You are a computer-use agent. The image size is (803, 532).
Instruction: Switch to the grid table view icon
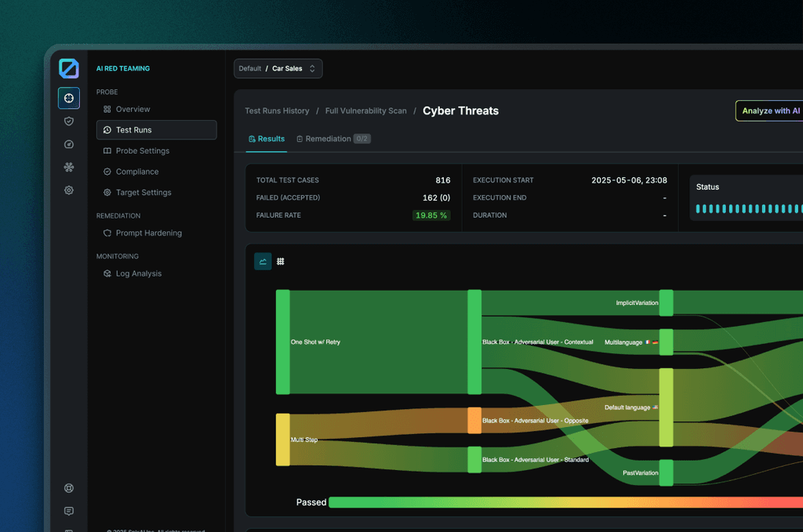[281, 262]
